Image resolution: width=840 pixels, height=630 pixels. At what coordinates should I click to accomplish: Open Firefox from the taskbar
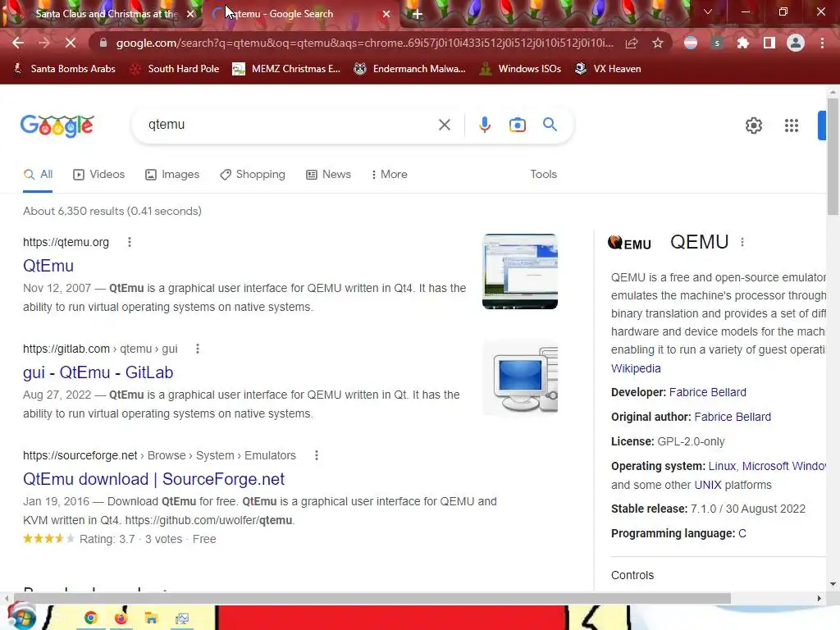[x=121, y=619]
